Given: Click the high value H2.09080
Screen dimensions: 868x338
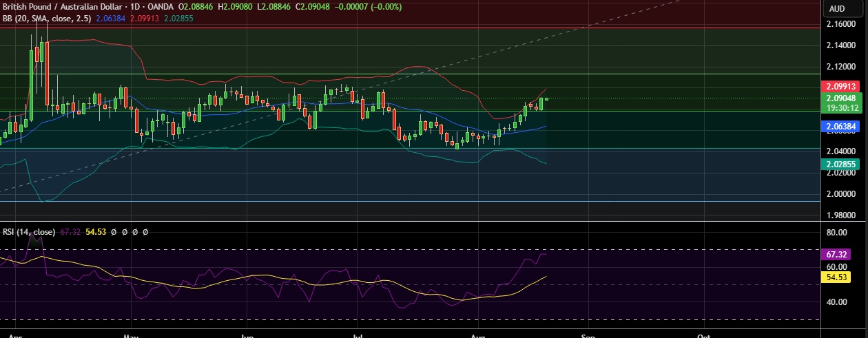Looking at the screenshot, I should click(235, 7).
